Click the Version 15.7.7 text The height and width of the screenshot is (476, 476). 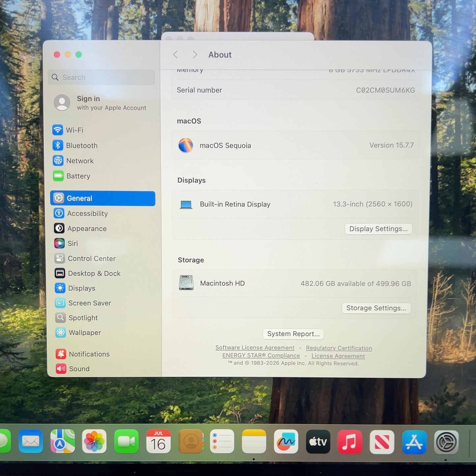pyautogui.click(x=392, y=145)
